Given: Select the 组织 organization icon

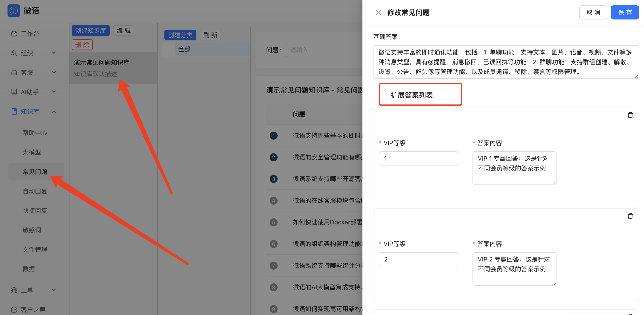Looking at the screenshot, I should (14, 53).
